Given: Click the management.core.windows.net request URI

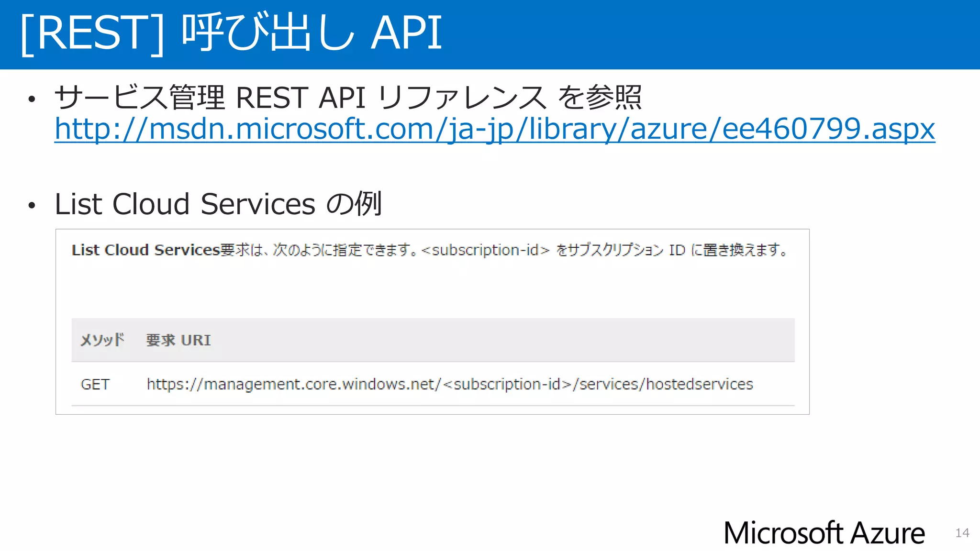Looking at the screenshot, I should coord(450,384).
